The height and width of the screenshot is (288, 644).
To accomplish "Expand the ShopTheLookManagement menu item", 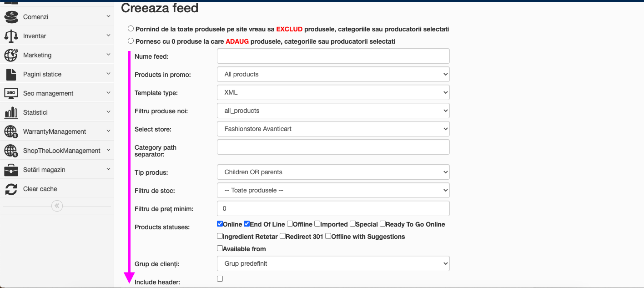I will [57, 151].
